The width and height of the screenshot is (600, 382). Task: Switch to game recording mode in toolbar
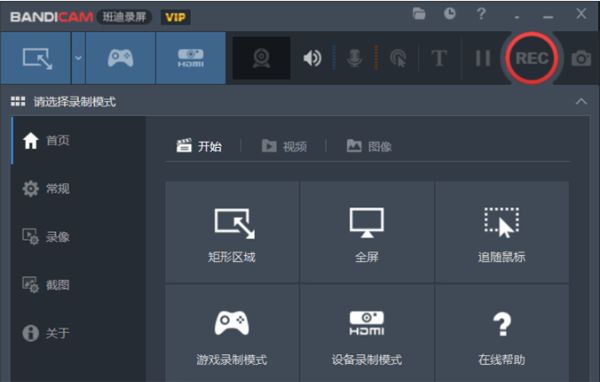tap(121, 58)
